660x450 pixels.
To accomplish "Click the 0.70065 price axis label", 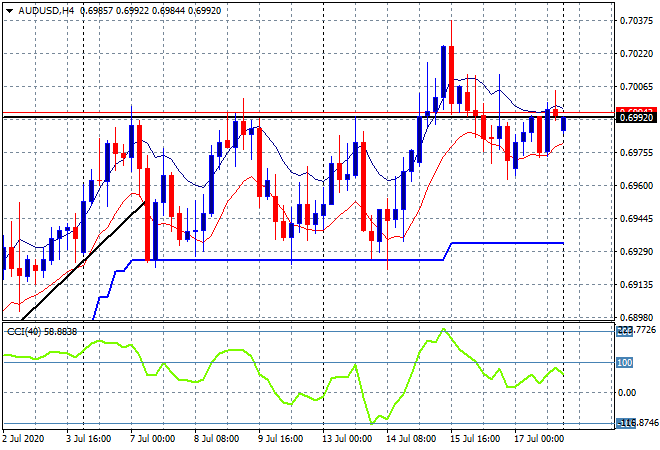I will click(636, 86).
